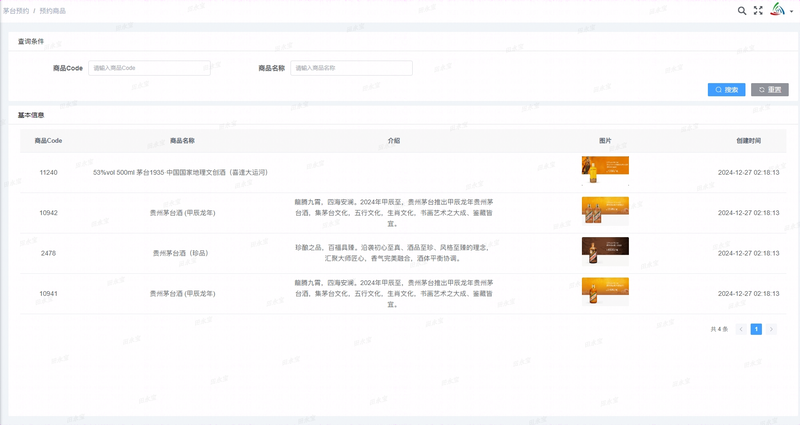Go to previous page arrow
The image size is (800, 425).
(x=741, y=329)
